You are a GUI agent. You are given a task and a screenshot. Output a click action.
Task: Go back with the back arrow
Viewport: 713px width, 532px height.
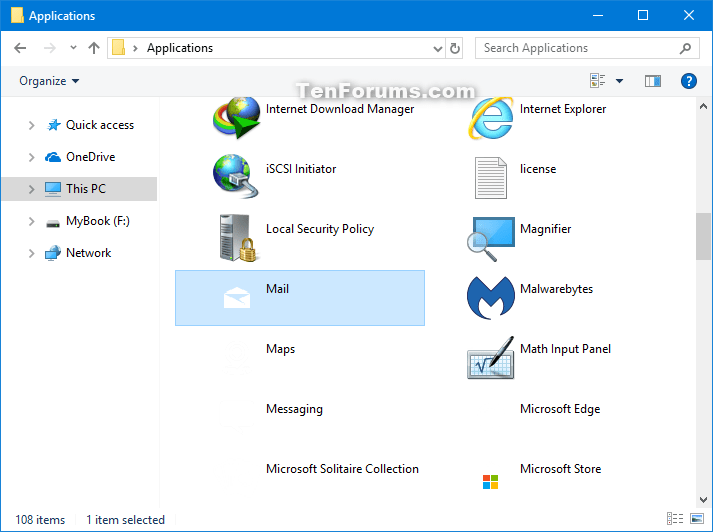20,48
